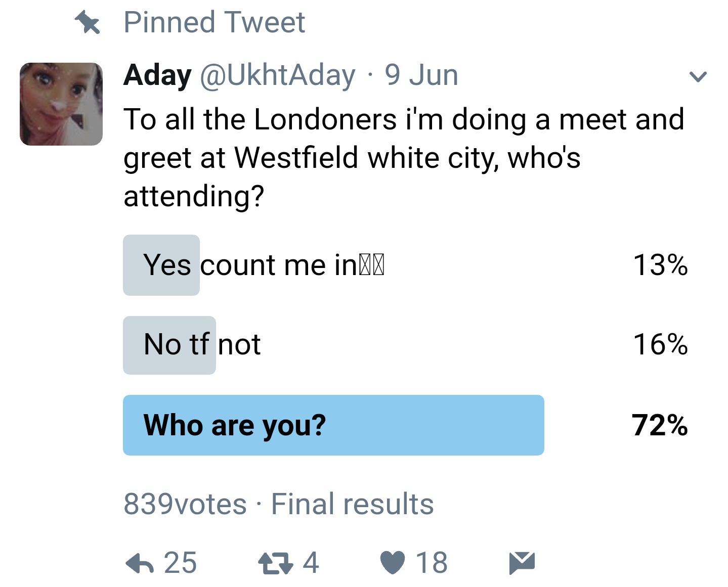Viewport: 728px width, 587px height.
Task: Like the tweet with the heart icon
Action: click(x=393, y=563)
